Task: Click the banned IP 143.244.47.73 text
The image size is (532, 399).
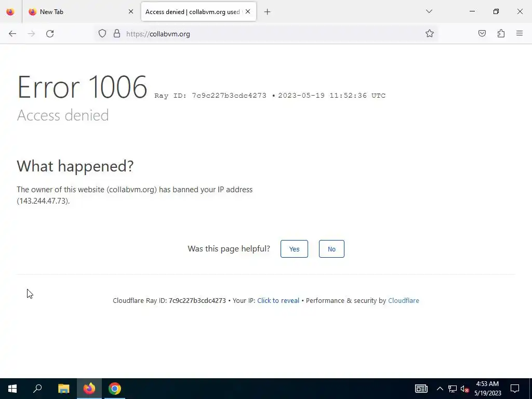Action: tap(43, 201)
